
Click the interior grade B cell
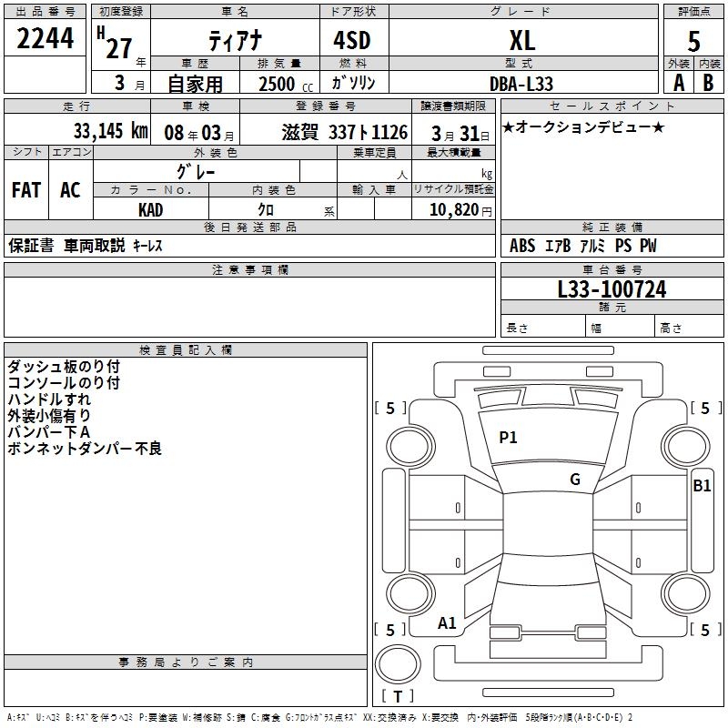[x=709, y=82]
